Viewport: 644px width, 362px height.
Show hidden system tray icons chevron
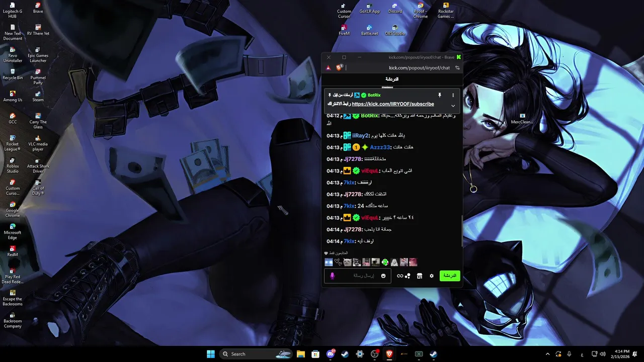[547, 354]
